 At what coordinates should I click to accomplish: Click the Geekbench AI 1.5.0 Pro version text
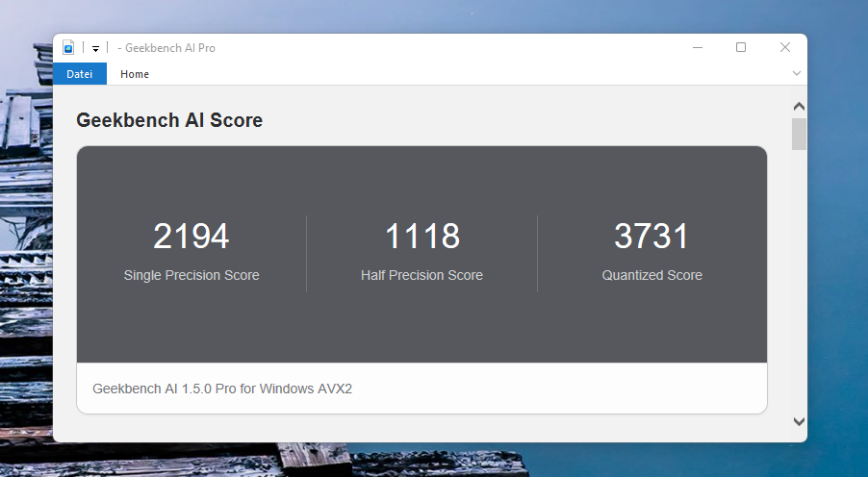coord(222,389)
